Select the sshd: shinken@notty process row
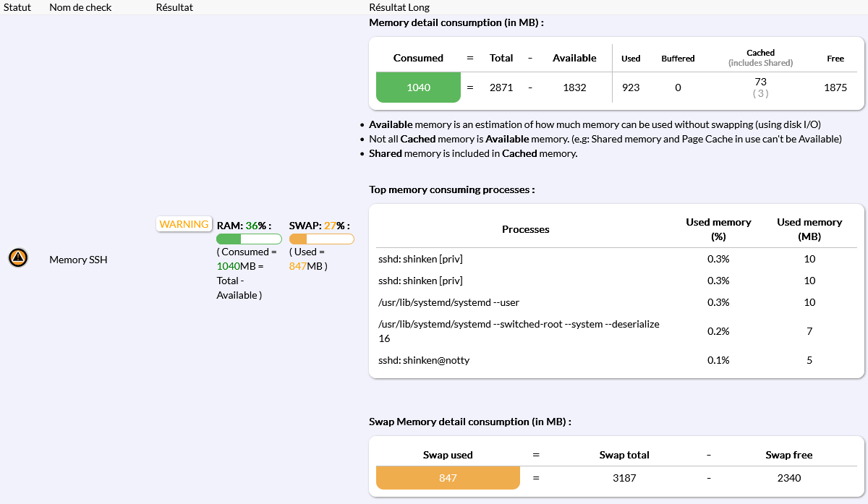Screen dimensions: 868x504 click(x=424, y=360)
